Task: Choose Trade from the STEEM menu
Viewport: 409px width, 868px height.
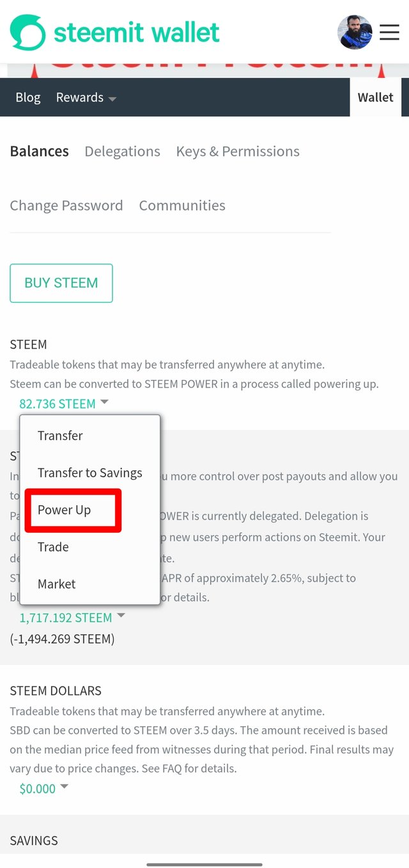Action: click(53, 547)
